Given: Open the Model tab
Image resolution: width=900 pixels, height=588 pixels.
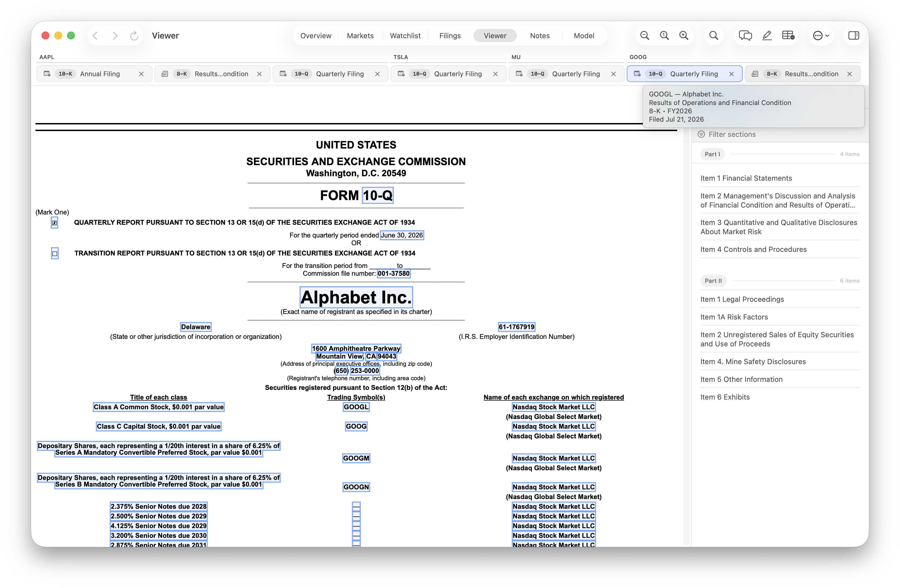Looking at the screenshot, I should (x=584, y=35).
